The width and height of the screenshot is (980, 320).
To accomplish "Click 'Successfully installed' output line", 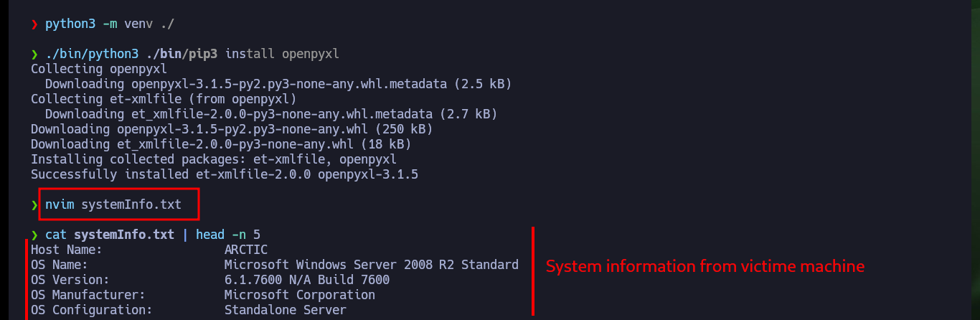I will click(225, 174).
